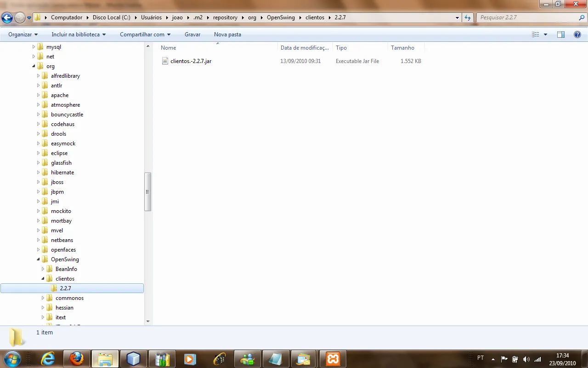
Task: Collapse the org folder in the tree
Action: [x=34, y=66]
